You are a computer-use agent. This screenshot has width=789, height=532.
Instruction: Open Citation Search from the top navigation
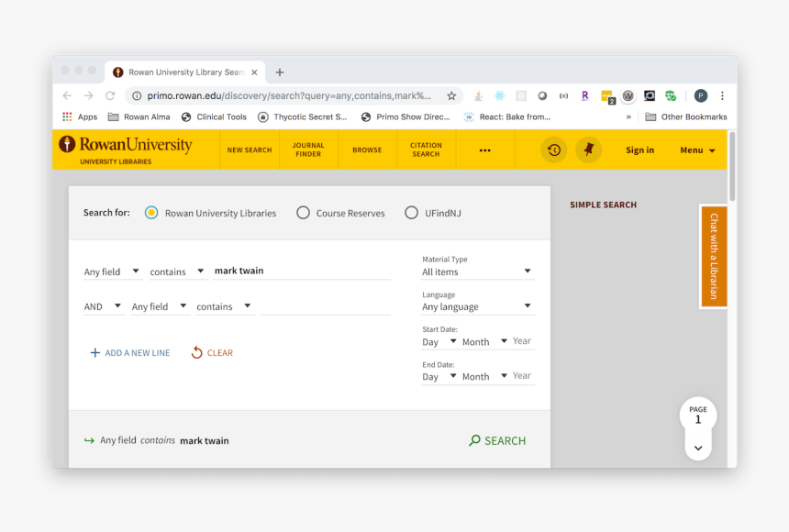[x=426, y=150]
